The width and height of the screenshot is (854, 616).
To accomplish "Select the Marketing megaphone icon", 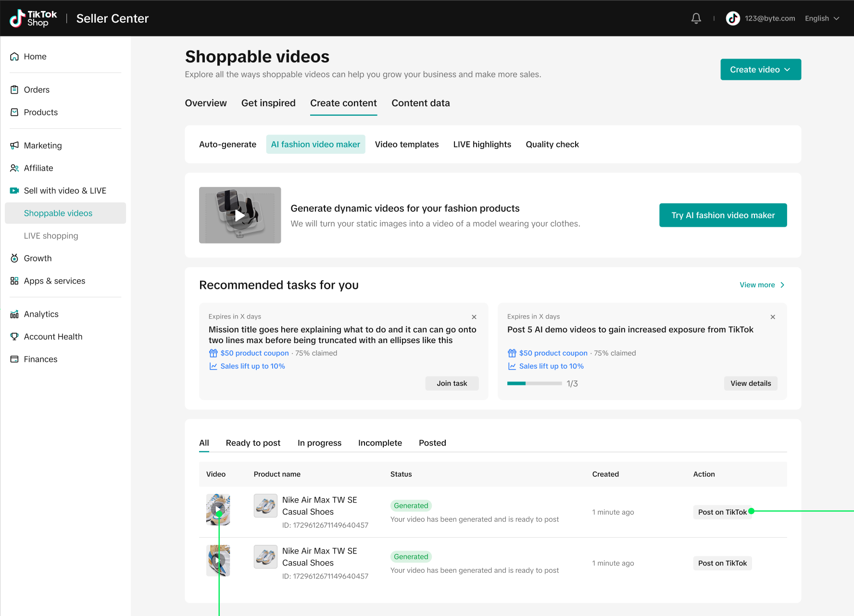I will (x=14, y=146).
